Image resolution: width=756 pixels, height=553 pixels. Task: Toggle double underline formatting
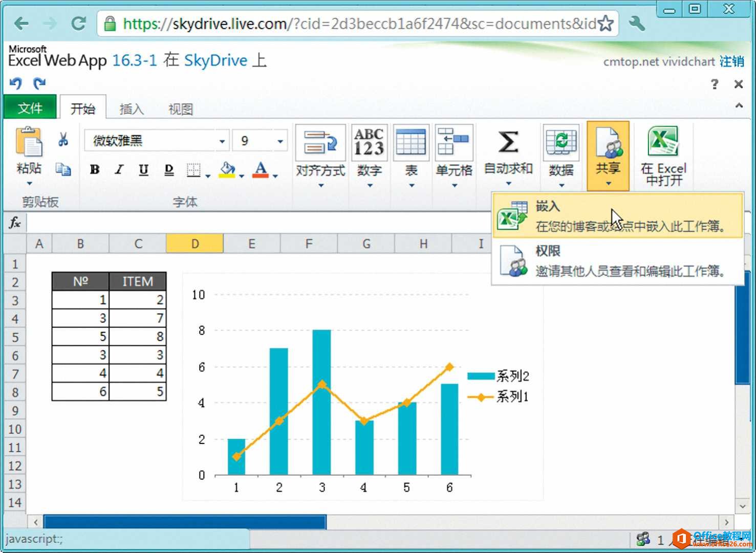(169, 170)
